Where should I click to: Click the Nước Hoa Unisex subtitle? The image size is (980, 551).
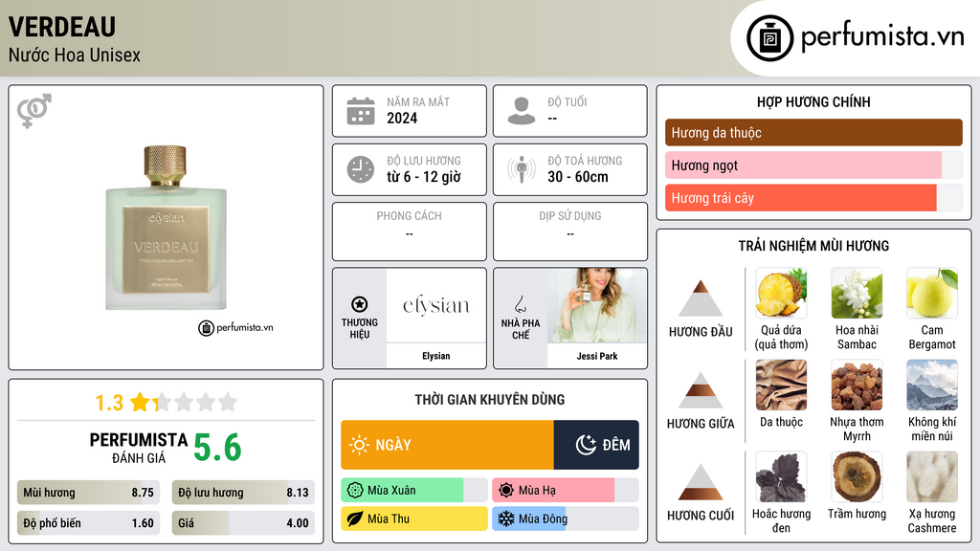pyautogui.click(x=75, y=55)
